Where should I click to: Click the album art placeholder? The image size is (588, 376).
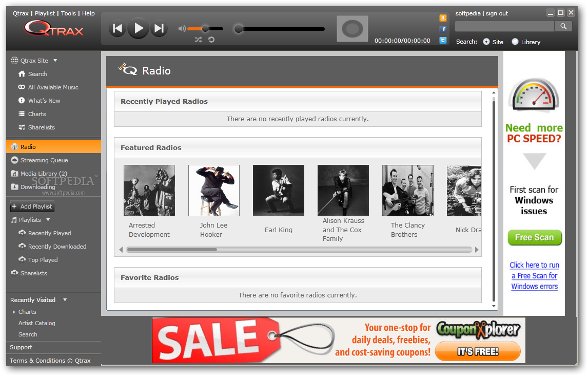pos(352,29)
